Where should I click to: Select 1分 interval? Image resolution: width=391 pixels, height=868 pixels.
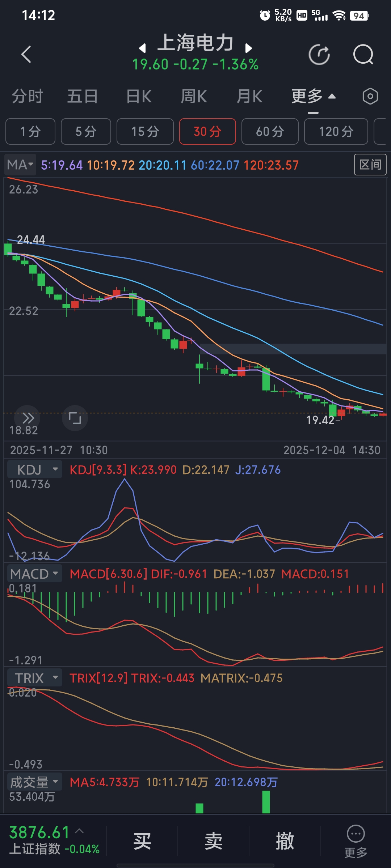point(30,131)
